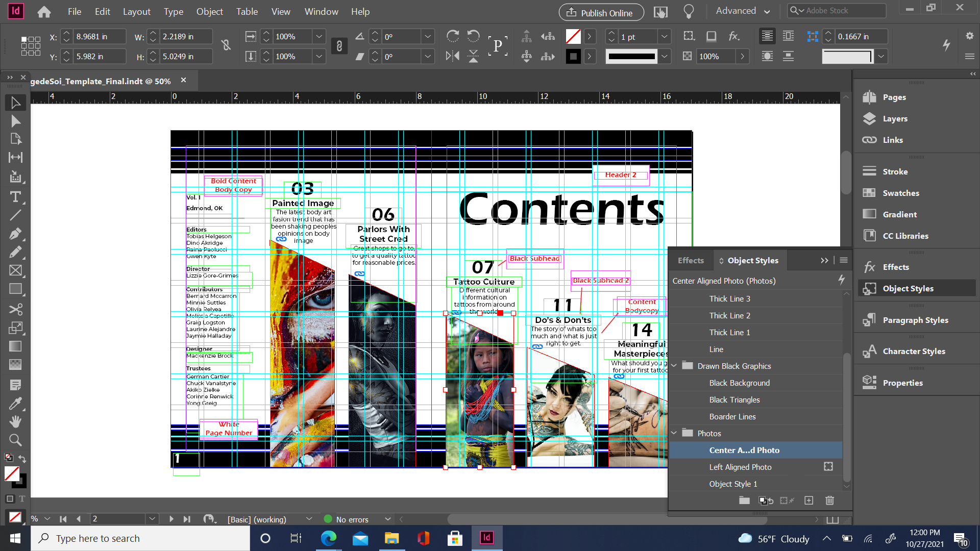Open the Object menu
The height and width of the screenshot is (551, 980).
pos(209,11)
